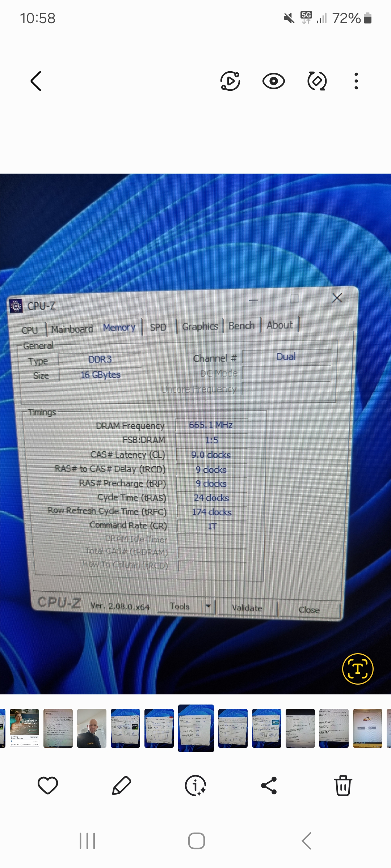Tap the motion photo play icon
The height and width of the screenshot is (868, 391).
click(x=230, y=81)
